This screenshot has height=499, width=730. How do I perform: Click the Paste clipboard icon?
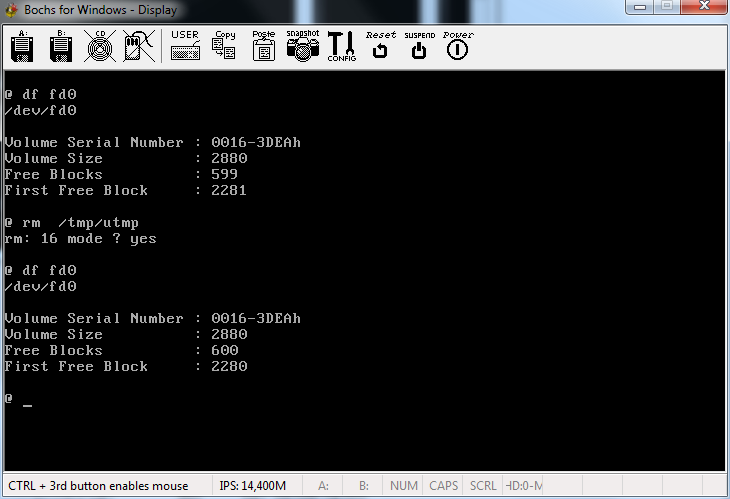click(x=263, y=47)
